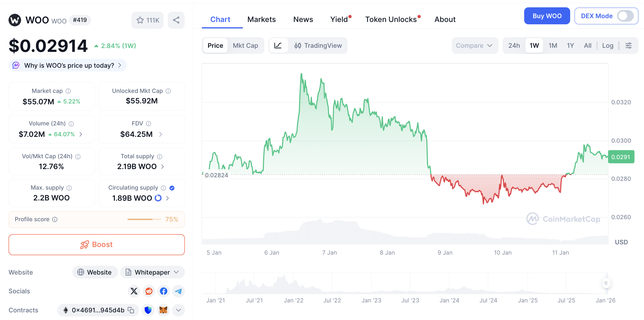Open the Reddit social link
Viewport: 644px width, 320px height.
(149, 291)
